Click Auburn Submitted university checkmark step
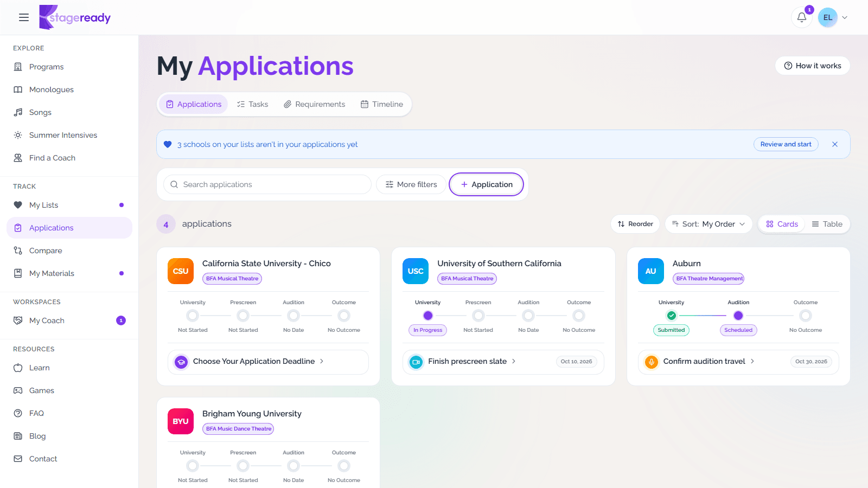The width and height of the screenshot is (868, 488). [672, 316]
